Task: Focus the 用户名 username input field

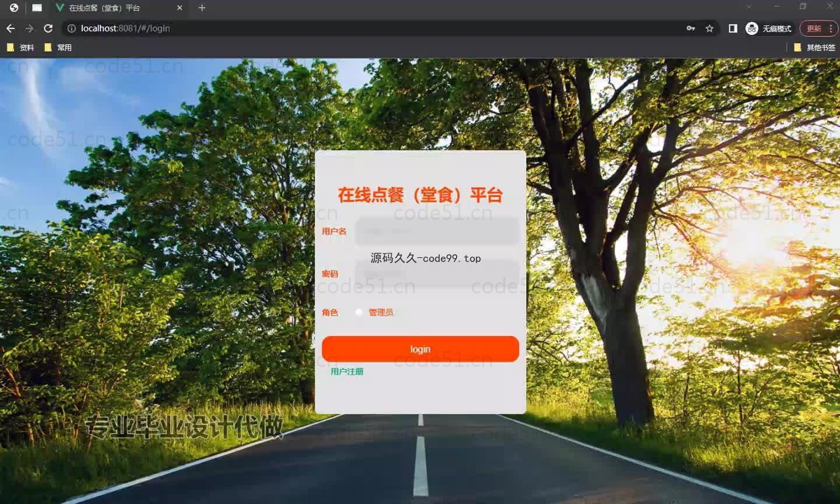Action: (x=437, y=231)
